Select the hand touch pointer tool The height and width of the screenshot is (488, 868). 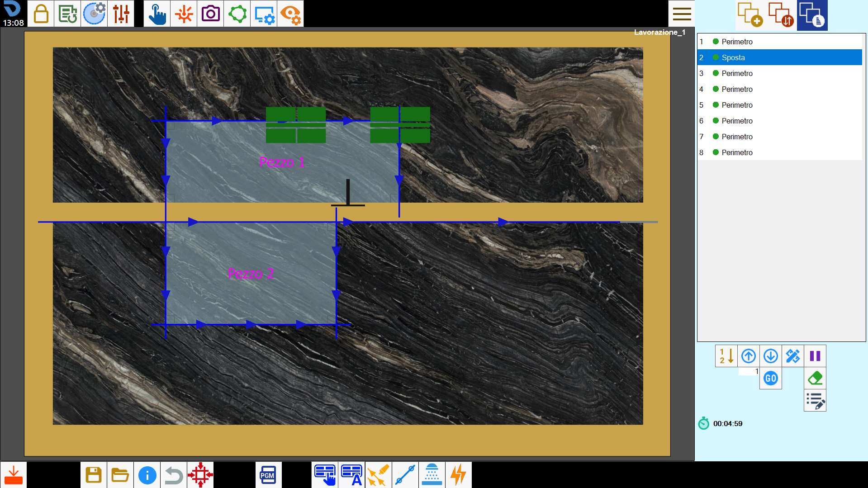(157, 14)
